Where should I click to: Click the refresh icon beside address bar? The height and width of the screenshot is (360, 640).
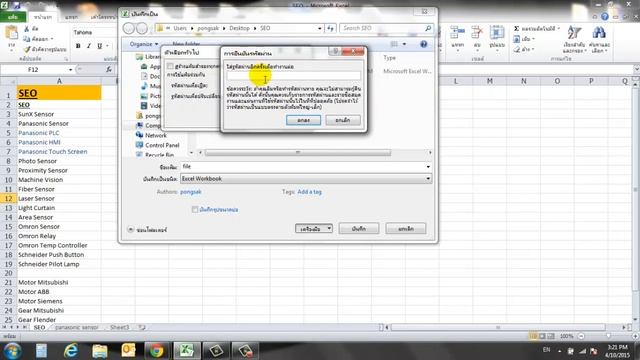(x=330, y=28)
